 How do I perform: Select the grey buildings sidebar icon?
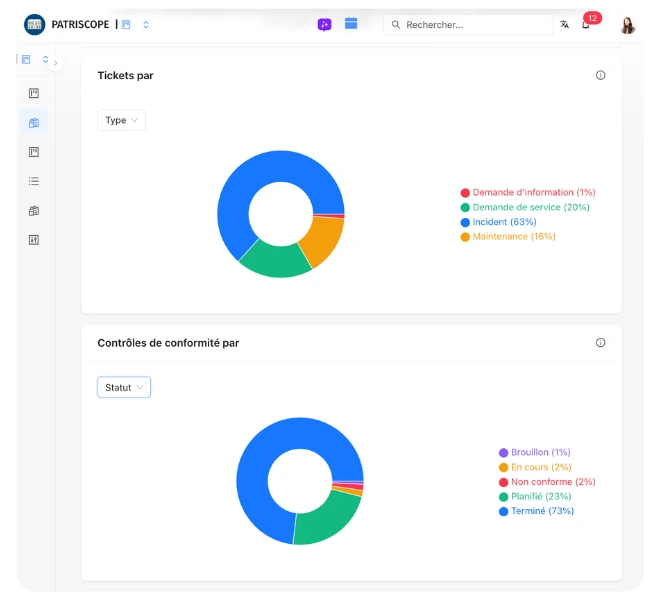[x=34, y=211]
